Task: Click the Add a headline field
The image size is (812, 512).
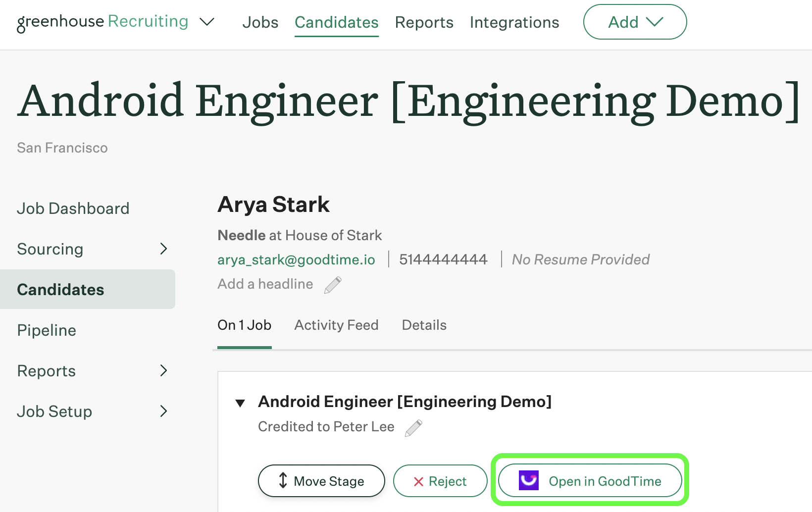Action: 265,284
